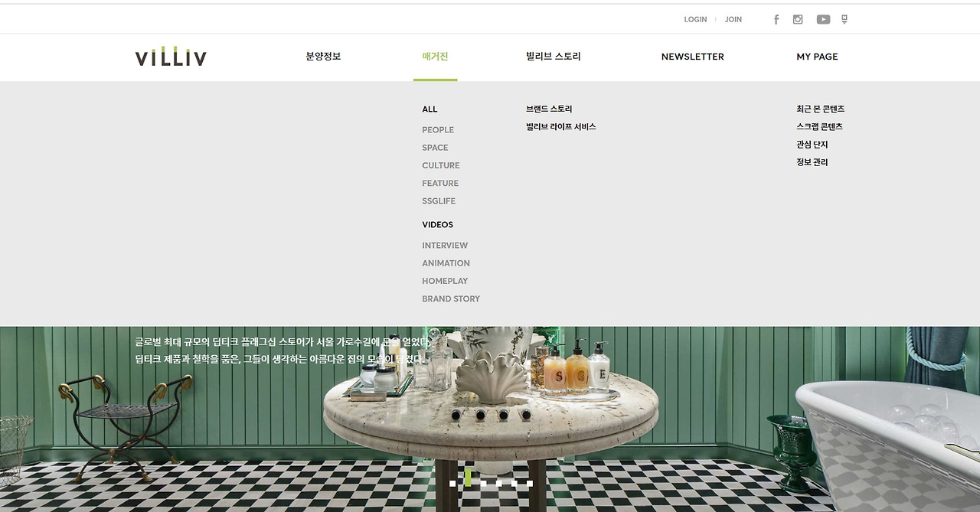Viewport: 980px width, 512px height.
Task: Open 스크랩 콘텐츠 under MY PAGE
Action: (819, 126)
